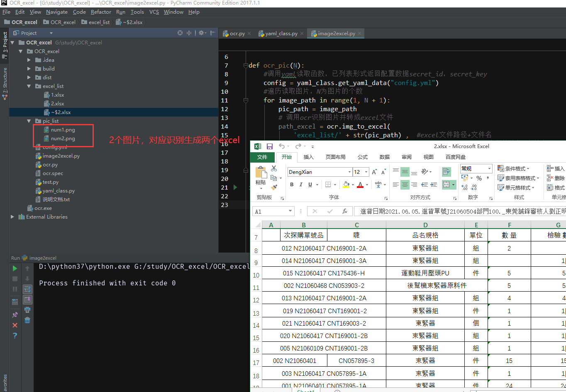Toggle soft-wrap in Run console

[27, 289]
